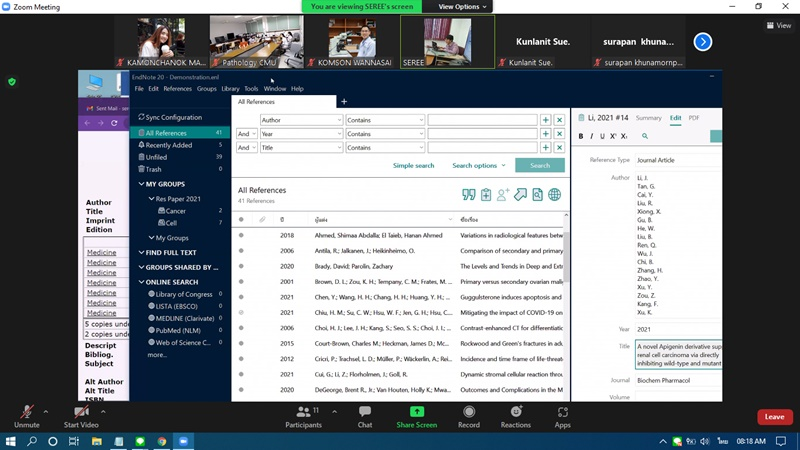The height and width of the screenshot is (450, 800).
Task: Click the add new reference icon
Action: tap(486, 195)
